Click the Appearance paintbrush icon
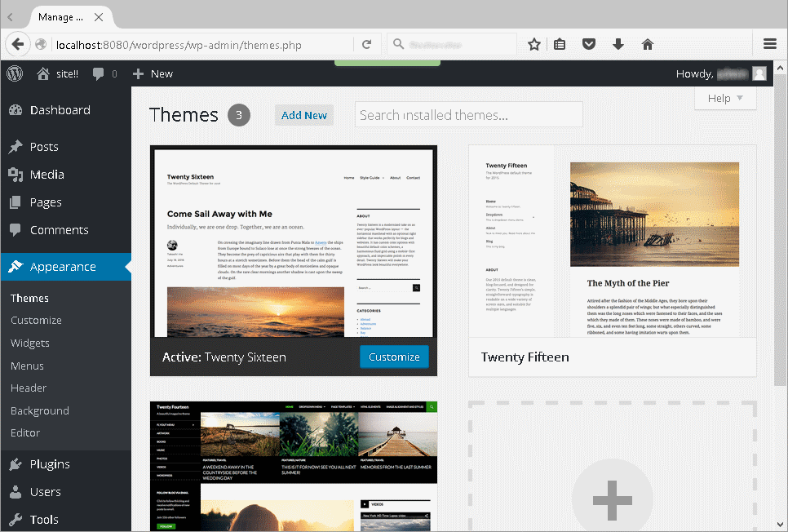This screenshot has height=532, width=788. tap(19, 266)
